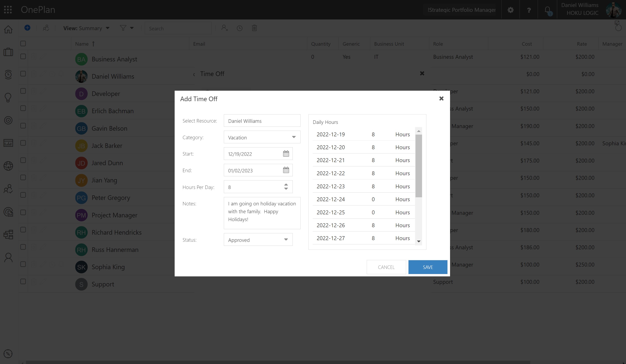Open the notifications bell icon
The image size is (626, 364).
548,10
